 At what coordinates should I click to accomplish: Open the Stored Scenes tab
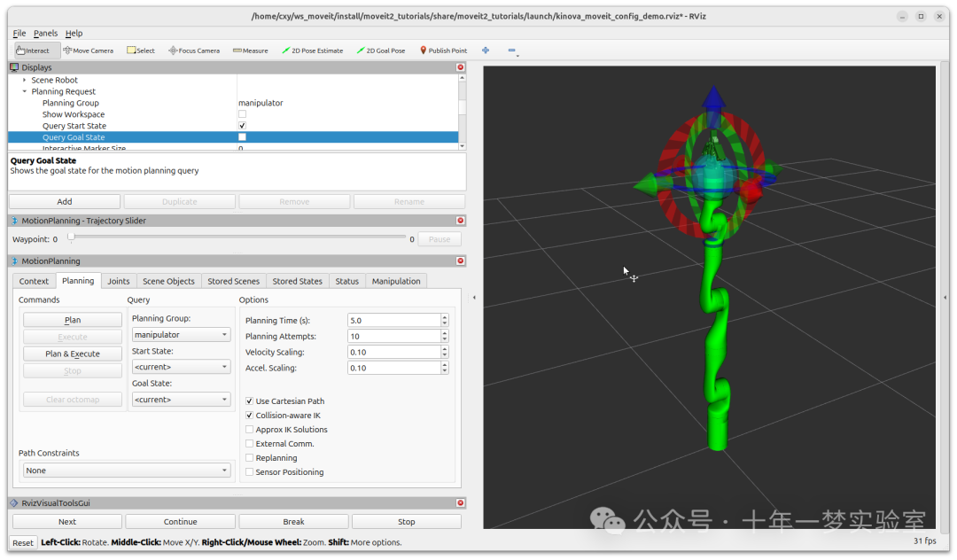tap(233, 281)
